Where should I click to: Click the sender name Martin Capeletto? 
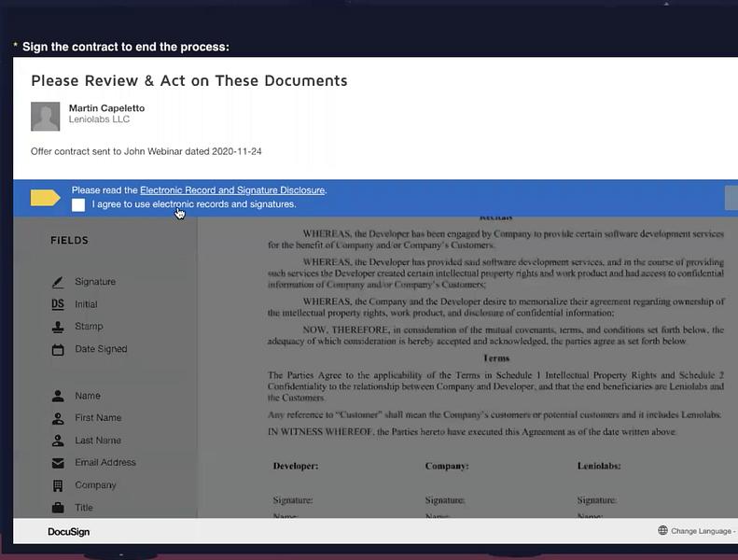point(107,108)
